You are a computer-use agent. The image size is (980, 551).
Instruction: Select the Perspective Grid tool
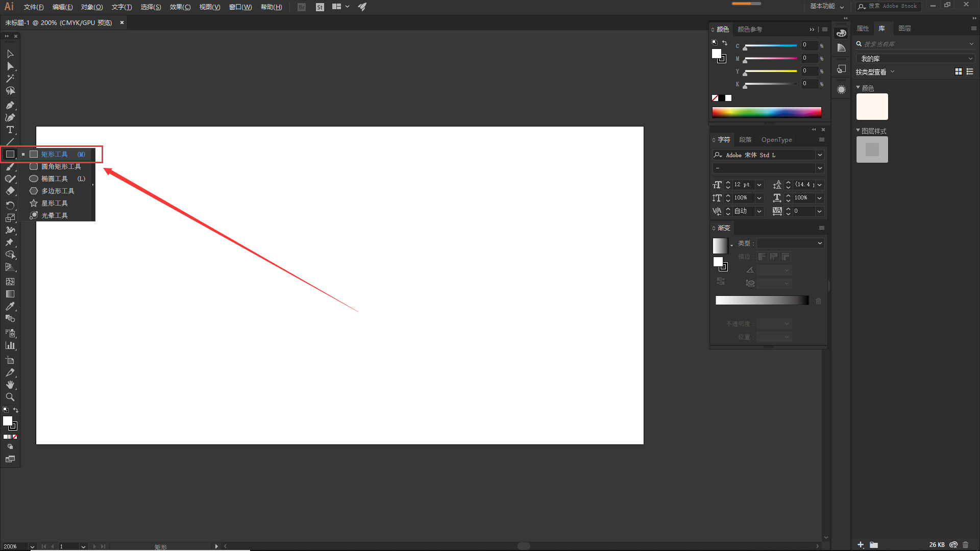coord(10,267)
